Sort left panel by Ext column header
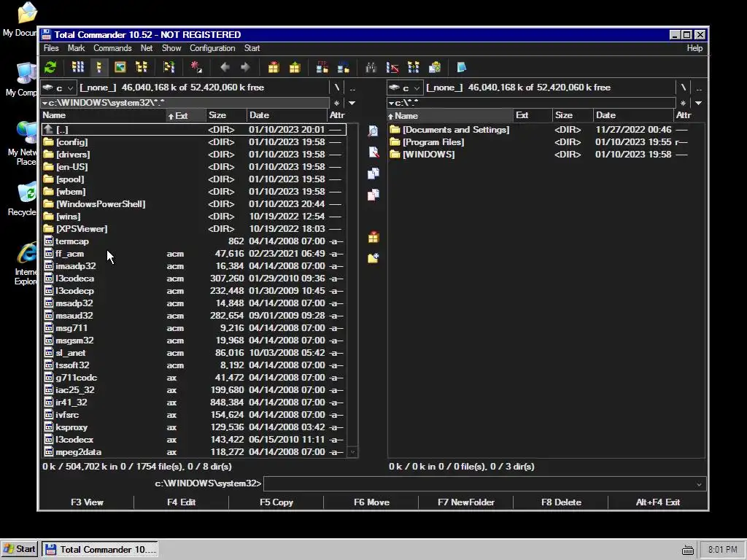Image resolution: width=747 pixels, height=560 pixels. (185, 116)
